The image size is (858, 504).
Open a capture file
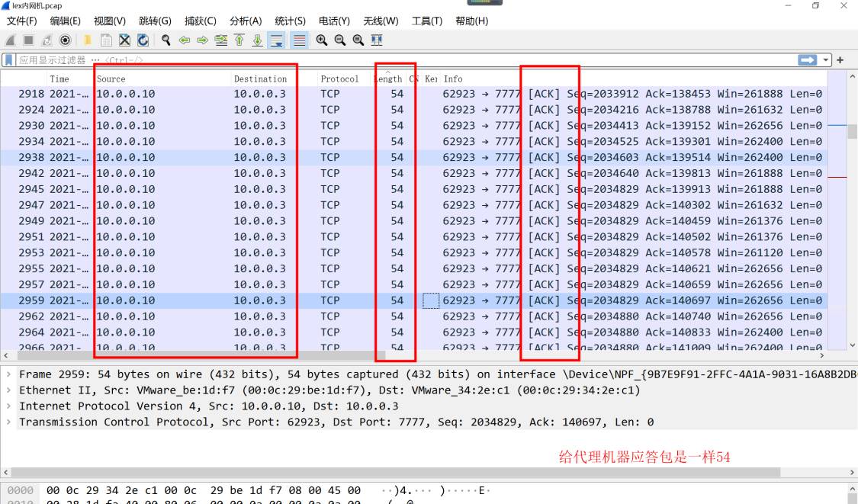(87, 40)
